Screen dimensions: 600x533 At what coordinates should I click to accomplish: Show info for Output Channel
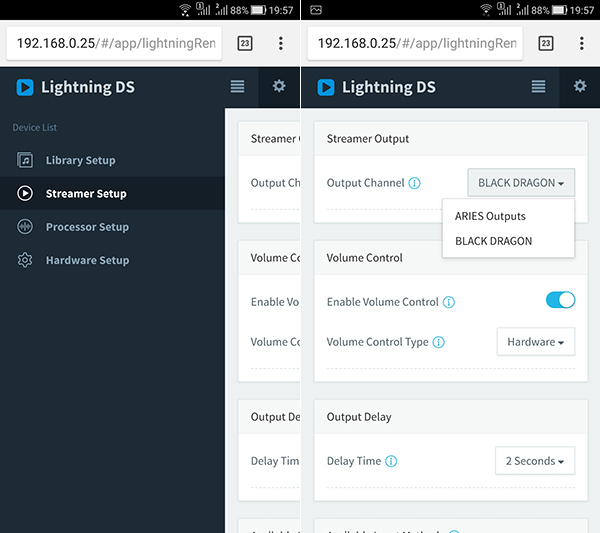pos(414,183)
